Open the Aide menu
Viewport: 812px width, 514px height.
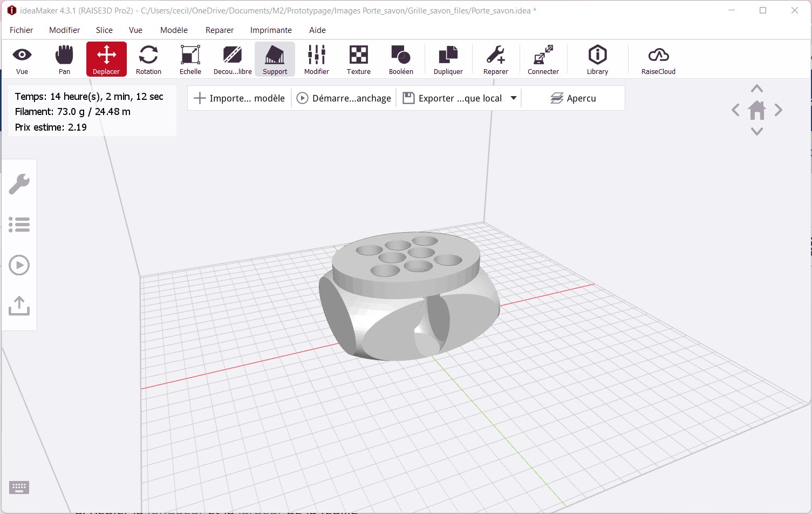[x=317, y=30]
